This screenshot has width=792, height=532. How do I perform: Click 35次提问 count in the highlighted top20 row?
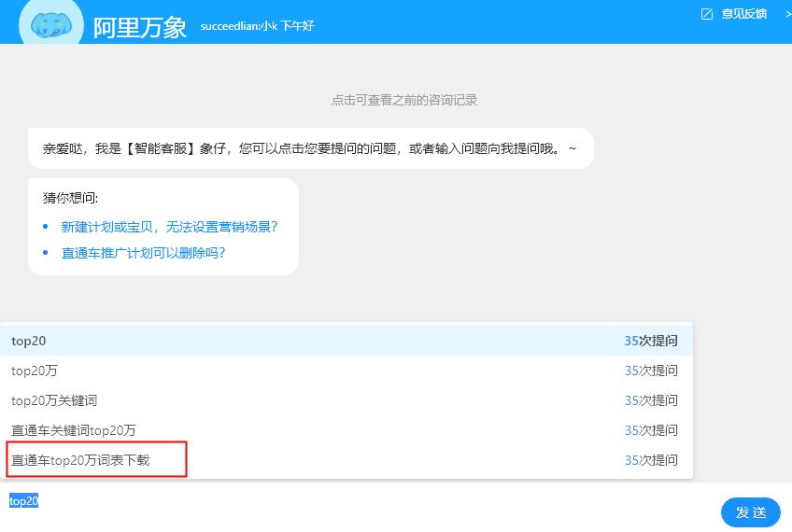[x=651, y=341]
